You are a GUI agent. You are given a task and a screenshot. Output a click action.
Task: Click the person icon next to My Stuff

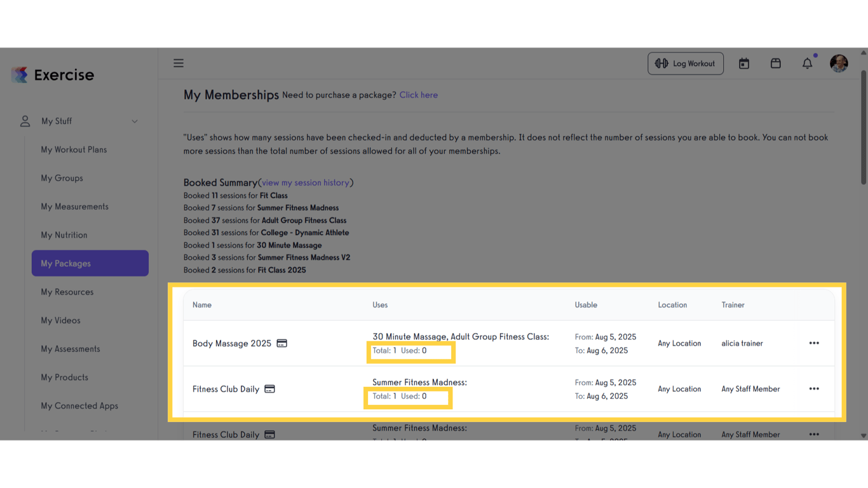click(x=24, y=121)
